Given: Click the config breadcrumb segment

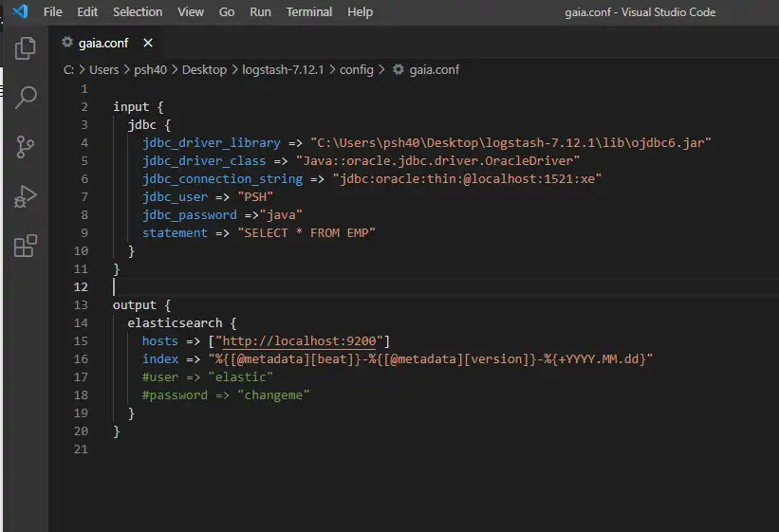Looking at the screenshot, I should 356,69.
